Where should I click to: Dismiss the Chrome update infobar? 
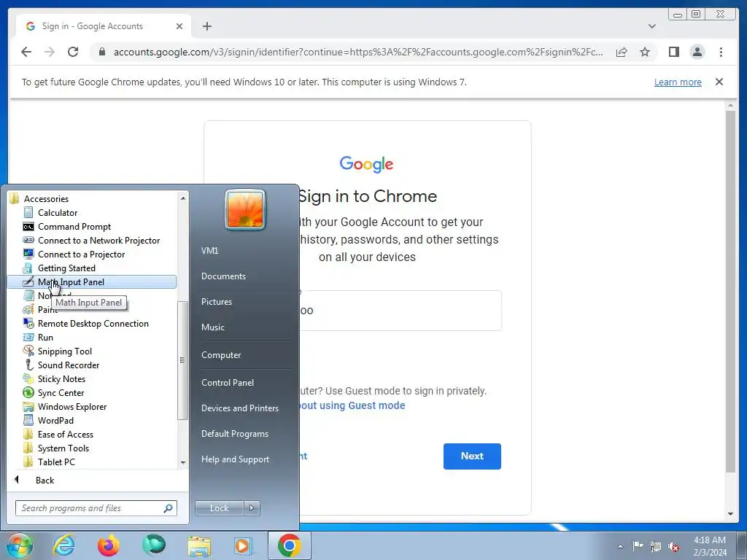(x=719, y=82)
